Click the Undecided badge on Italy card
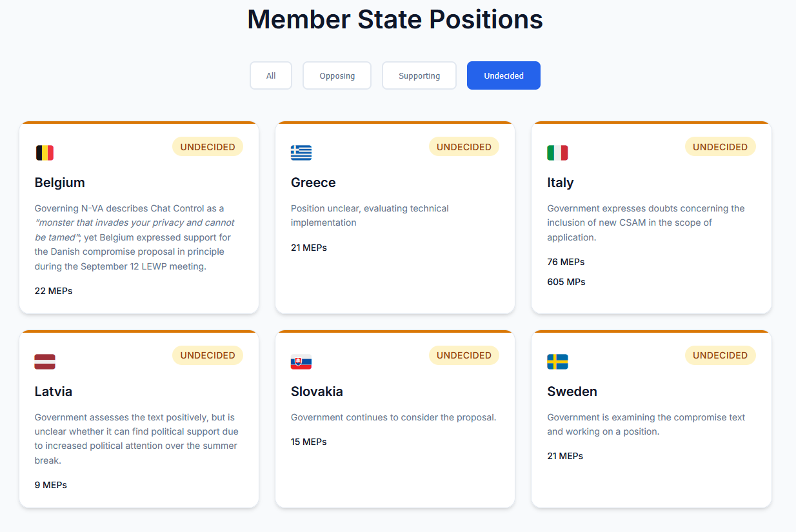This screenshot has width=796, height=532. tap(720, 147)
